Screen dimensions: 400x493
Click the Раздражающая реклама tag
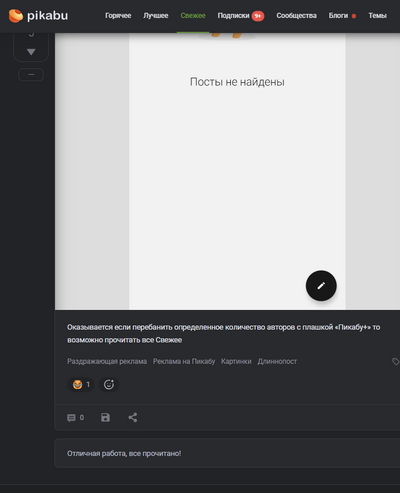[107, 361]
